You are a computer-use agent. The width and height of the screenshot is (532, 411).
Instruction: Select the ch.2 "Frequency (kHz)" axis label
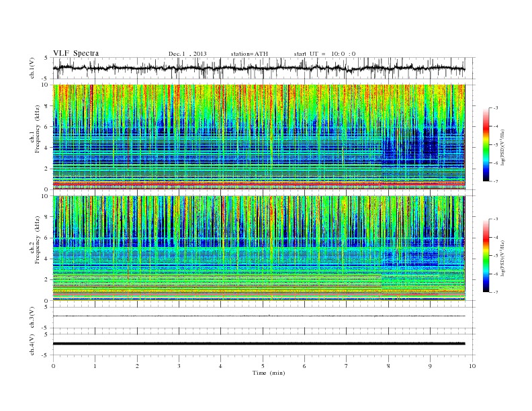38,240
